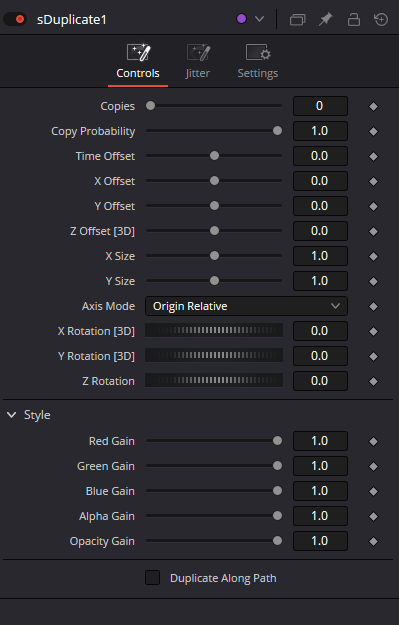
Task: Click the X Rotation [3D] value field
Action: 320,331
